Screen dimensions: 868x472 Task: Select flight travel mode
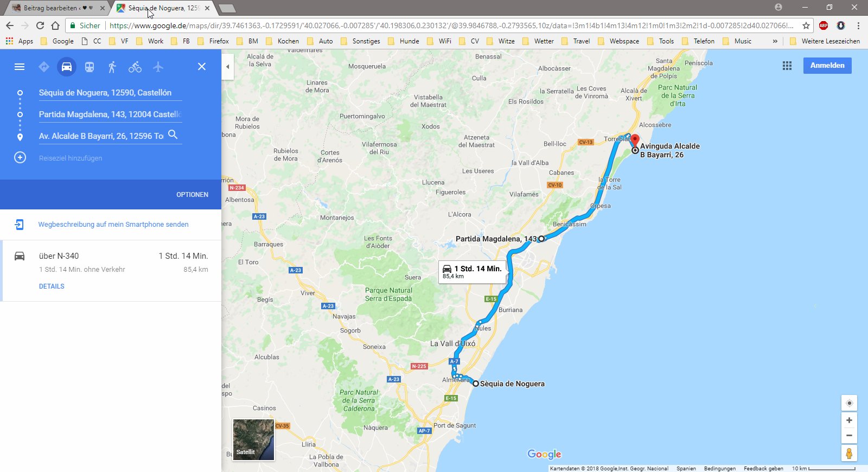[158, 67]
